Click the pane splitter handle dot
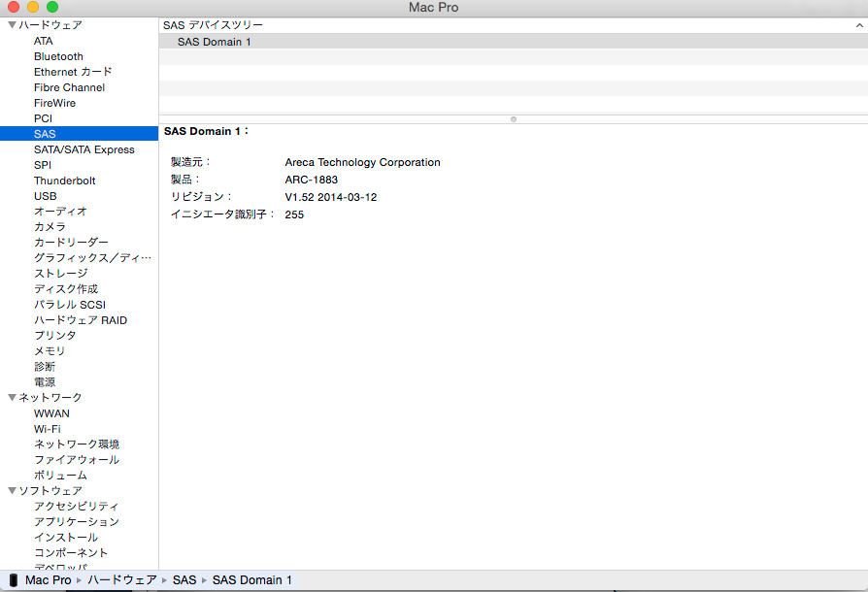 pyautogui.click(x=514, y=119)
